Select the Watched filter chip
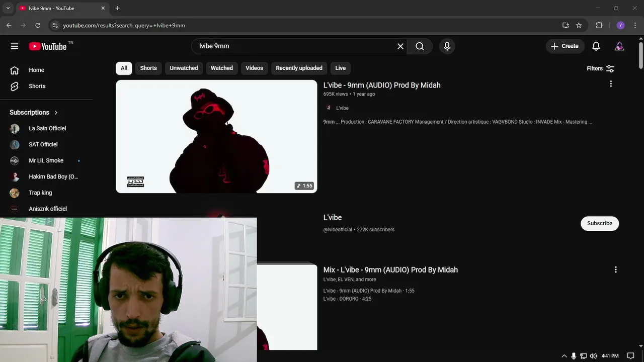The image size is (644, 362). 221,68
